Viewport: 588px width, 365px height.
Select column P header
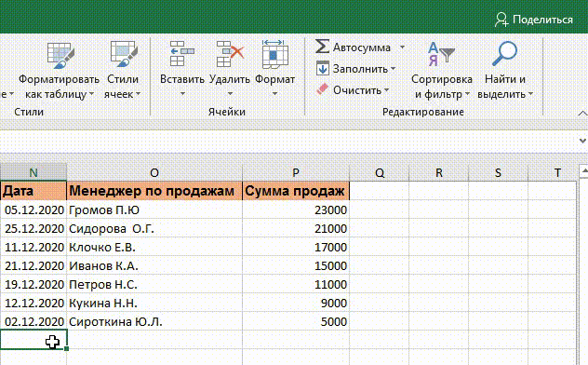point(296,172)
